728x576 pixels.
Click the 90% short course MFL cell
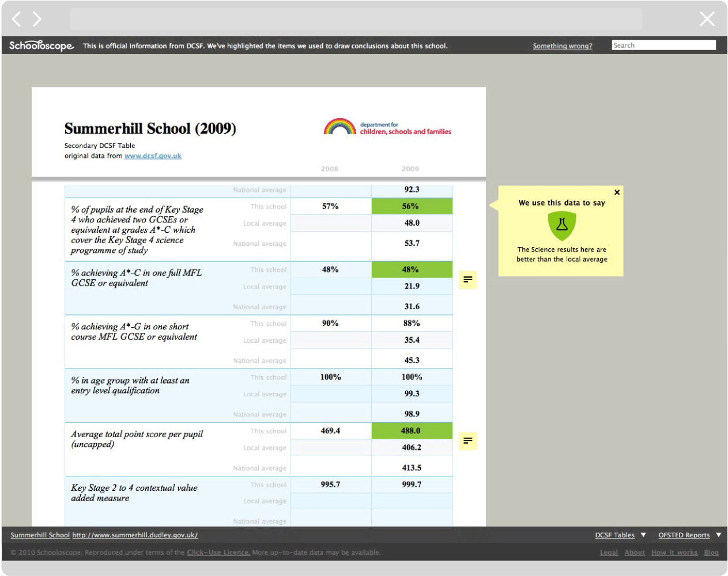[x=330, y=323]
